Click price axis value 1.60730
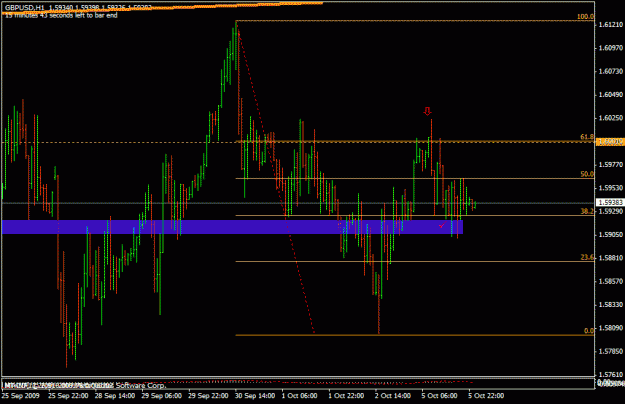The image size is (625, 404). [611, 71]
